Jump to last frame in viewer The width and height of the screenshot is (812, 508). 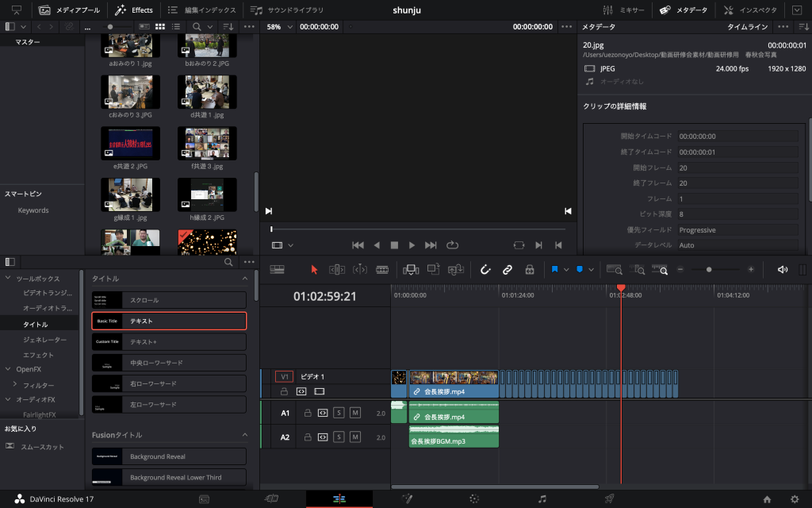click(x=431, y=245)
